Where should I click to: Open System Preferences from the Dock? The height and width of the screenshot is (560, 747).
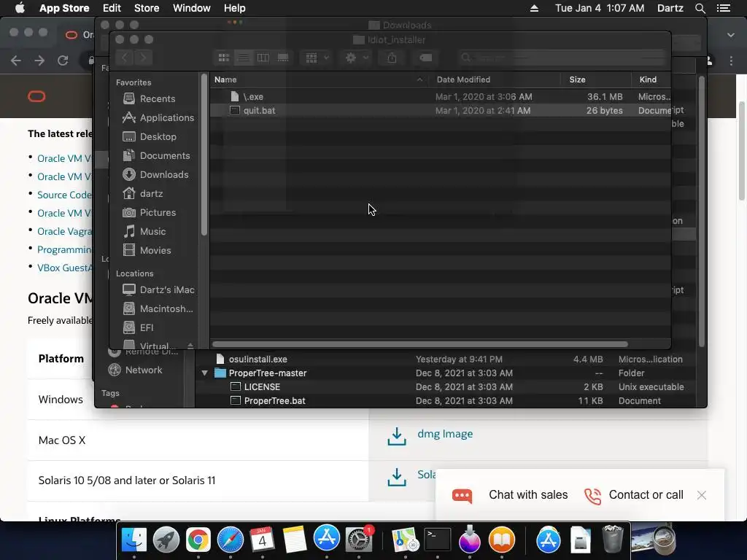pos(358,540)
